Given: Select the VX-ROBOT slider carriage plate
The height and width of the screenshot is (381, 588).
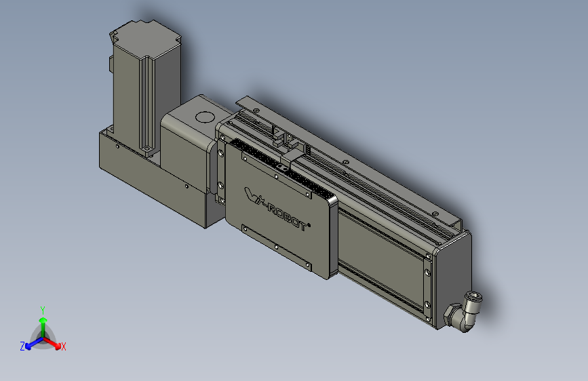Looking at the screenshot, I should (281, 210).
